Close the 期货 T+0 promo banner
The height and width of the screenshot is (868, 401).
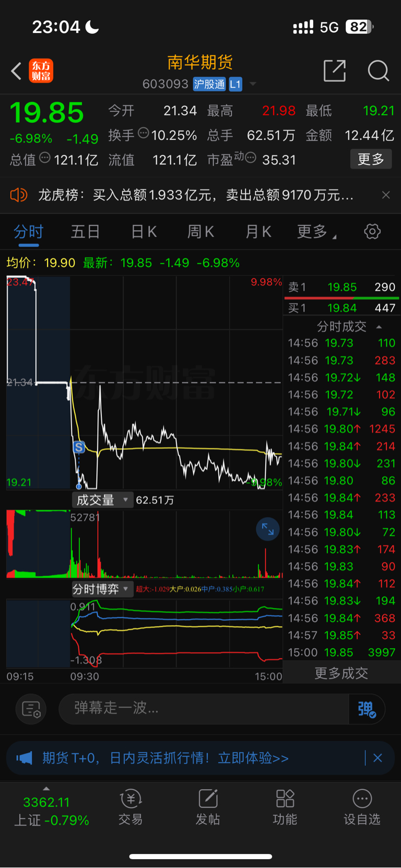pos(378,758)
